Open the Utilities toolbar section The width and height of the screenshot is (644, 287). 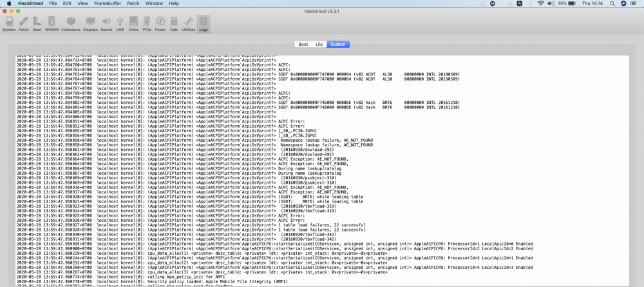pos(189,24)
